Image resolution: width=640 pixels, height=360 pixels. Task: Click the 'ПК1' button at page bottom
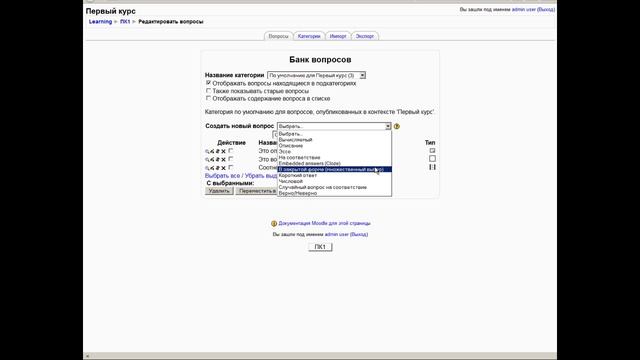(320, 247)
